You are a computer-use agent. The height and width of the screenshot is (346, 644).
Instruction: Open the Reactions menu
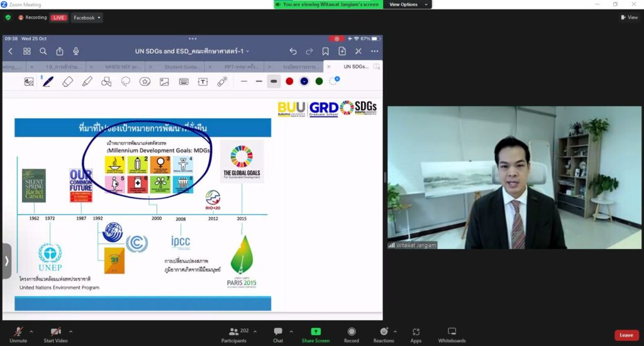click(x=384, y=333)
